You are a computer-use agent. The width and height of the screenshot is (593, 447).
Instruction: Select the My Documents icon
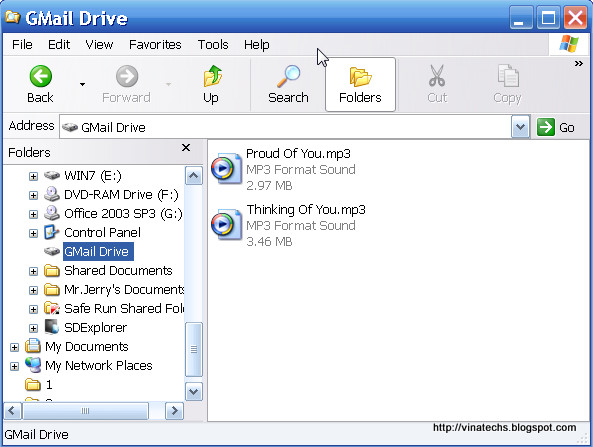coord(33,346)
